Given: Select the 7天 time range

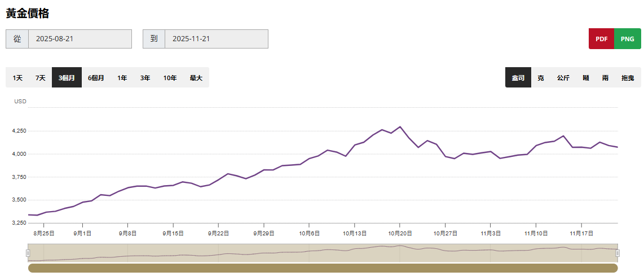Looking at the screenshot, I should coord(40,78).
